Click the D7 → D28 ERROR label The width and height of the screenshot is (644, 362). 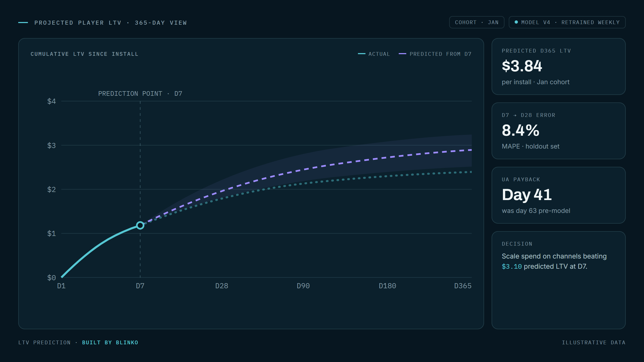[529, 115]
